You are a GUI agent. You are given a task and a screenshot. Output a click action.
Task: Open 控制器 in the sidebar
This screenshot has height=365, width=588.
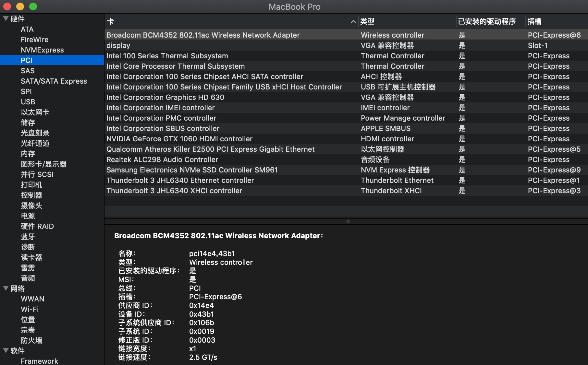coord(31,195)
